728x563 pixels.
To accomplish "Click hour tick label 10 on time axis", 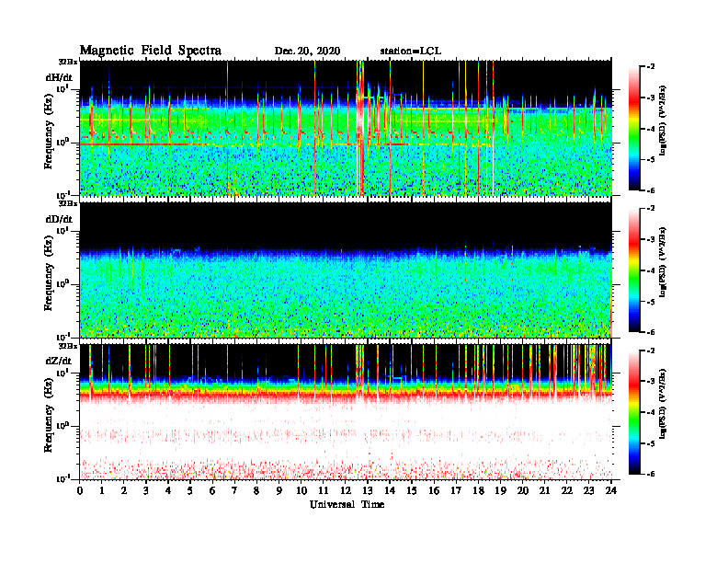I will [301, 490].
